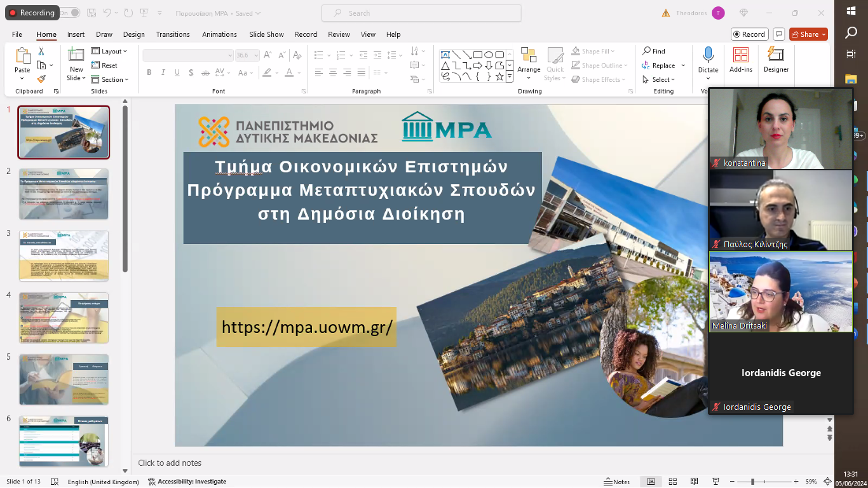Switch to the Design tab
Viewport: 868px width, 488px height.
134,34
